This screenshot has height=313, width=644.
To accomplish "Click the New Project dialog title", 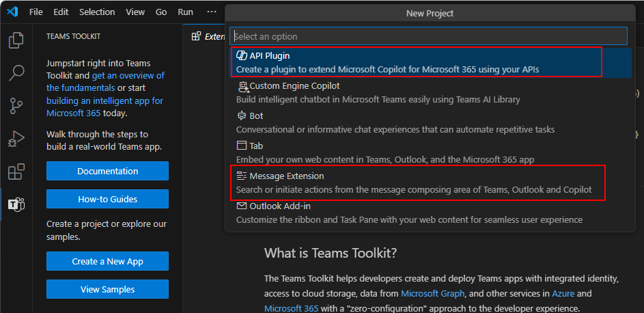I will (x=430, y=13).
